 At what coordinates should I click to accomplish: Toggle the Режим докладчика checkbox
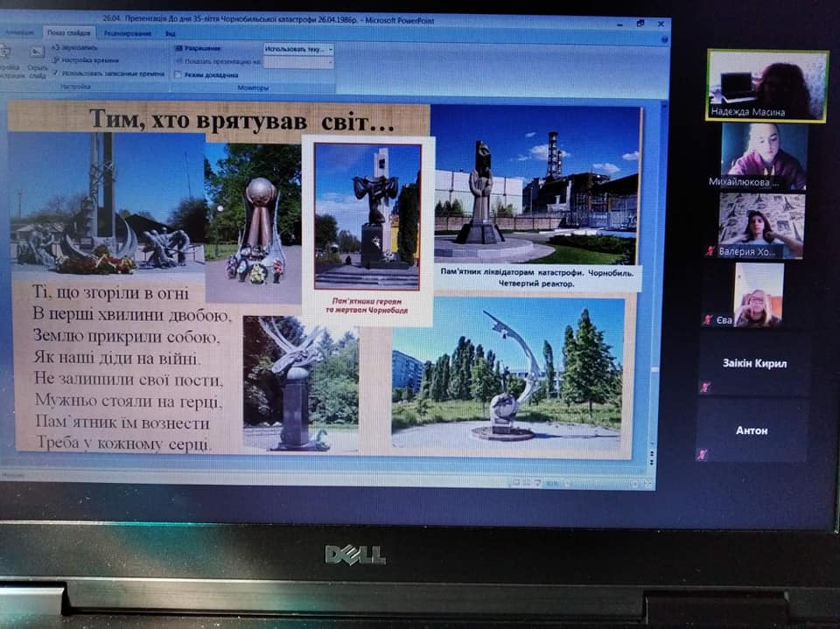pyautogui.click(x=178, y=75)
